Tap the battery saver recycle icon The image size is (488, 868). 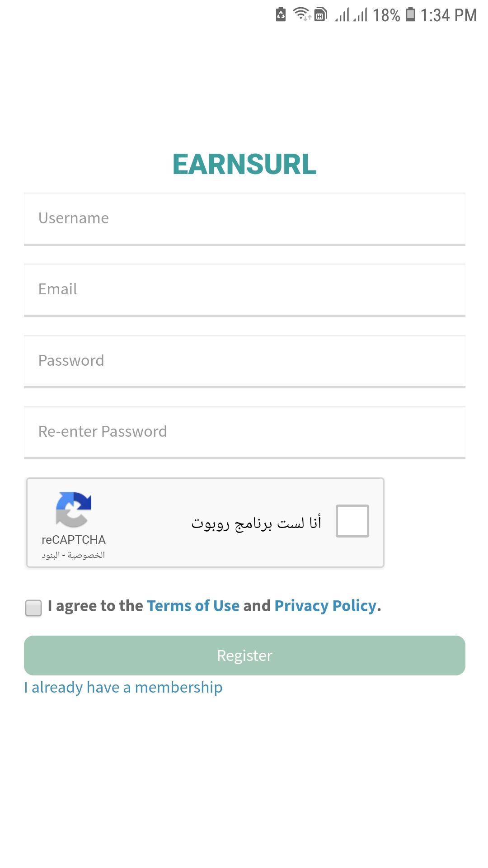[281, 14]
